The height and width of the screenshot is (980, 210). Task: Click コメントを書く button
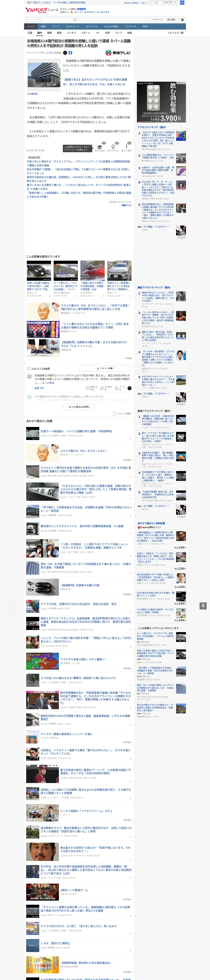click(105, 368)
